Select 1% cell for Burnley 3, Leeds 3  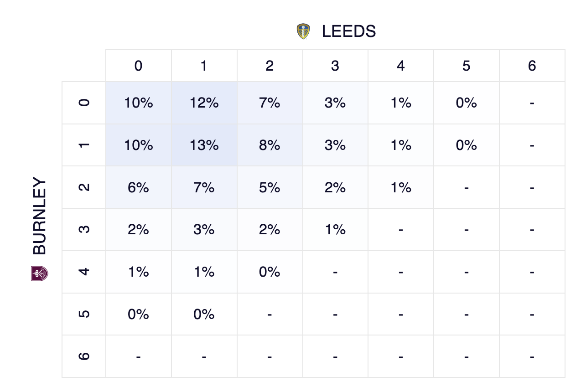(x=335, y=230)
